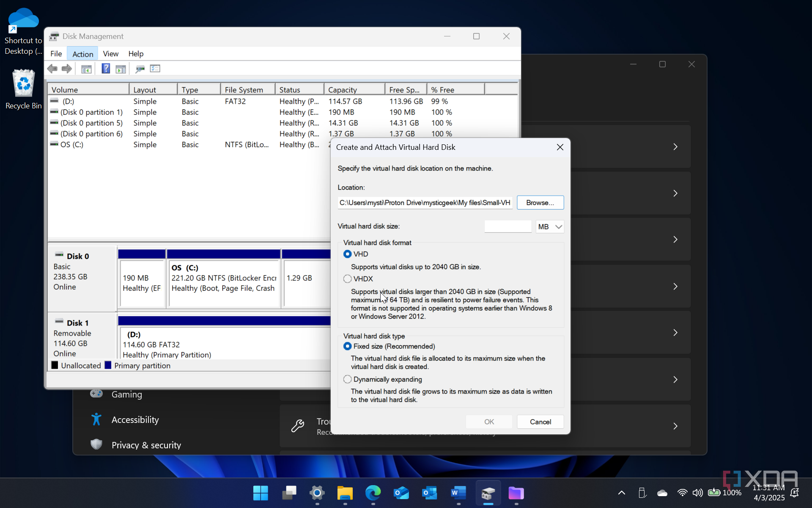Click the Unallocated black legend swatch

55,365
